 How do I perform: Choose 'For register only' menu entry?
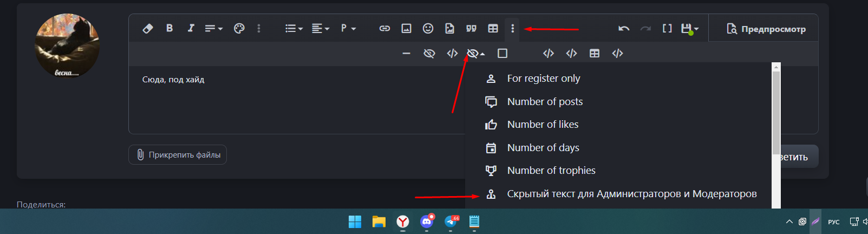[x=543, y=79]
